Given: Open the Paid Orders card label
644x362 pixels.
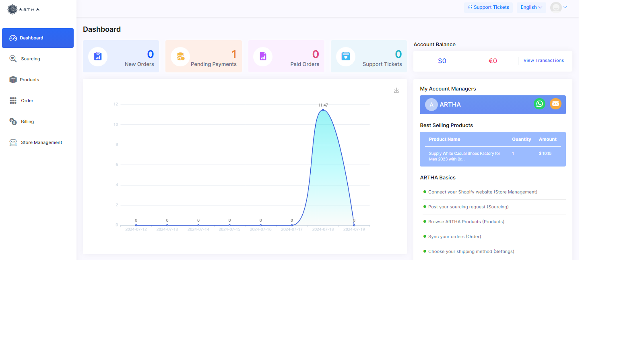Looking at the screenshot, I should pos(305,64).
